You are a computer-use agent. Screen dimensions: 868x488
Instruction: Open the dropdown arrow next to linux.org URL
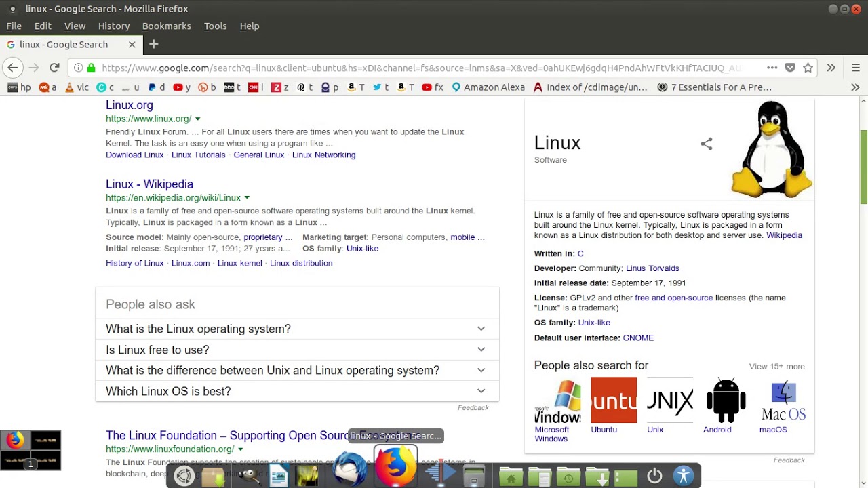point(198,119)
